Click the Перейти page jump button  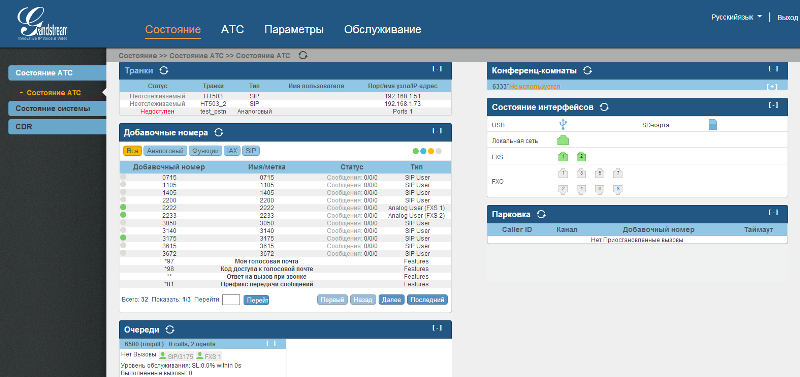click(x=256, y=300)
